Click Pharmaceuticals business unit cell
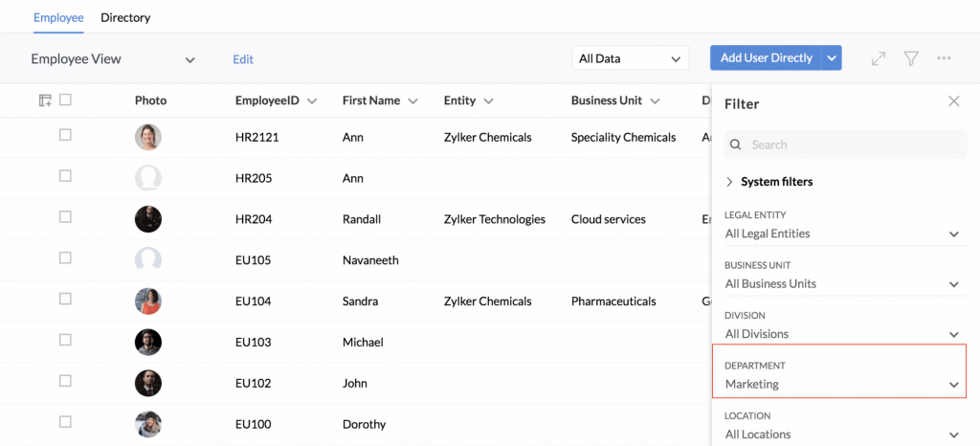This screenshot has width=980, height=446. pyautogui.click(x=613, y=301)
